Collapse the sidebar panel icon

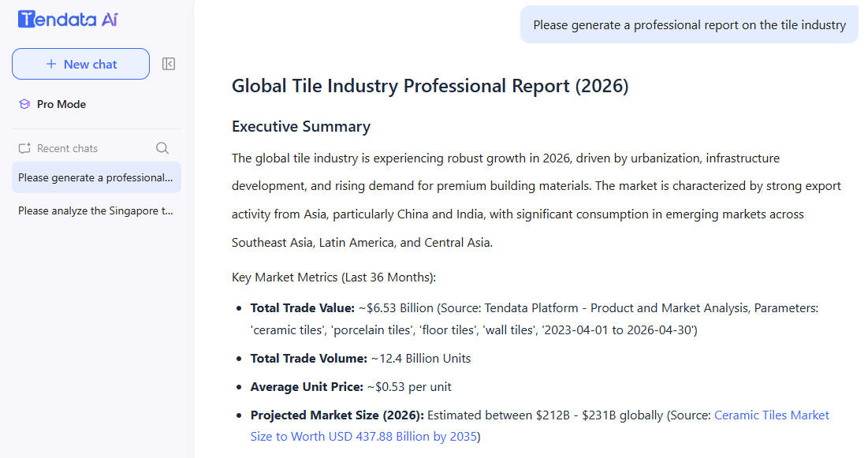pos(169,64)
